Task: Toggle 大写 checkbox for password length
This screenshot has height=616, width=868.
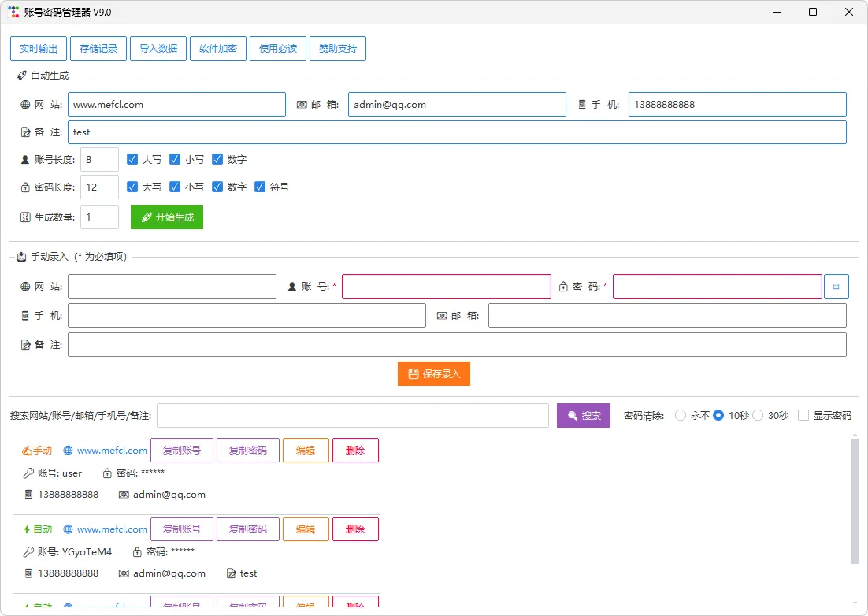Action: click(x=132, y=187)
